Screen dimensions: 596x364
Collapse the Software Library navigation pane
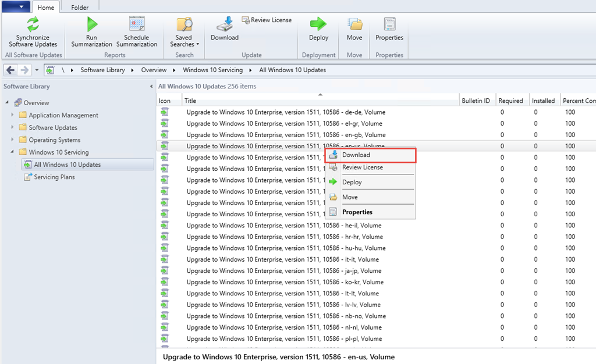pyautogui.click(x=151, y=87)
